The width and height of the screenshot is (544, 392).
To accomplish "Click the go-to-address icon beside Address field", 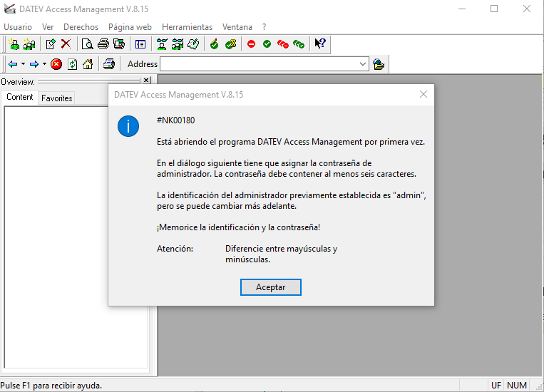I will coord(379,64).
